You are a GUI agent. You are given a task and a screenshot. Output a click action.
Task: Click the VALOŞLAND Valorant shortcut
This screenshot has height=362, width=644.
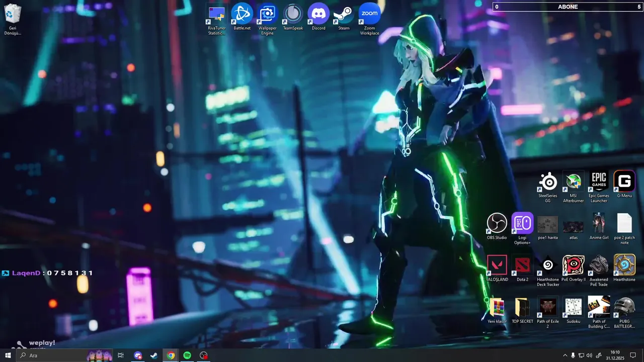coord(497,268)
